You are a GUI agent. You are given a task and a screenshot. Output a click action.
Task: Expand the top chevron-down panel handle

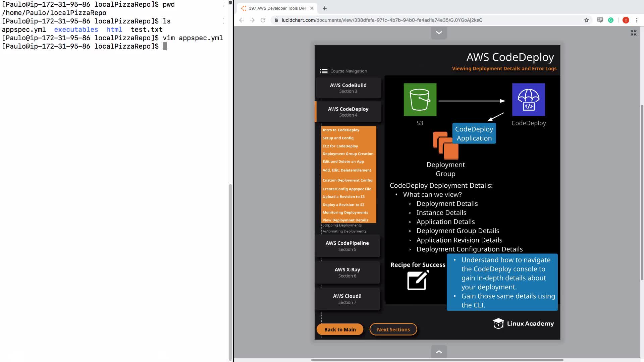(439, 33)
